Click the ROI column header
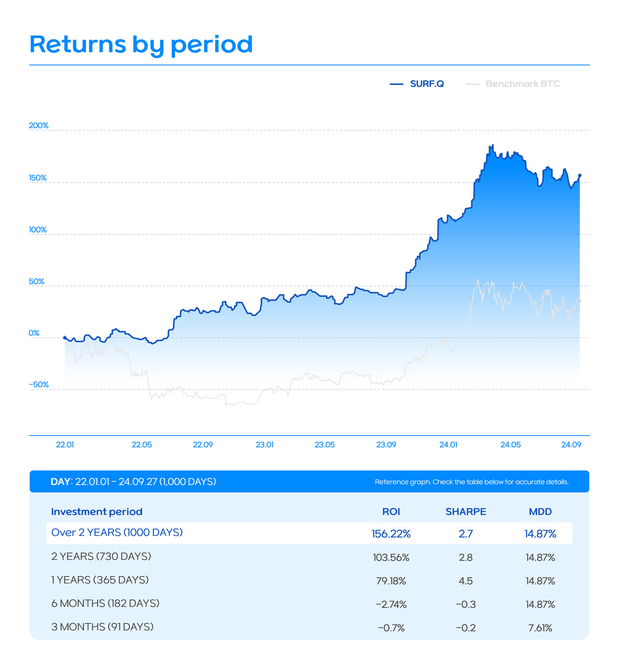The image size is (619, 672). click(391, 511)
